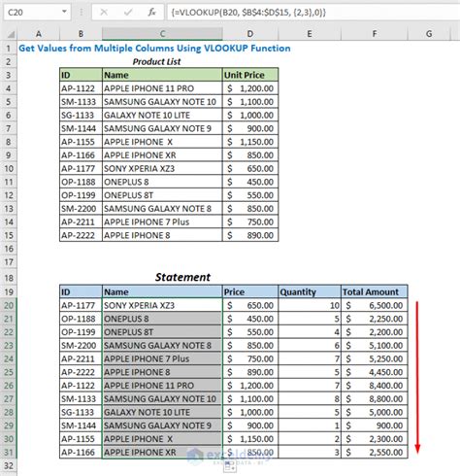Select the $4,450.00 total amount cell
Viewport: 460px width, 476px height.
pyautogui.click(x=375, y=372)
